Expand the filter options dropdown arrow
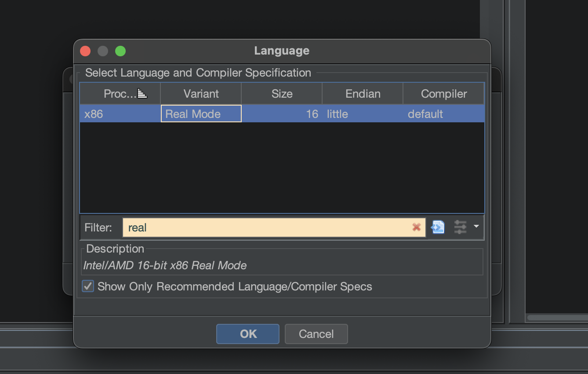 point(476,227)
